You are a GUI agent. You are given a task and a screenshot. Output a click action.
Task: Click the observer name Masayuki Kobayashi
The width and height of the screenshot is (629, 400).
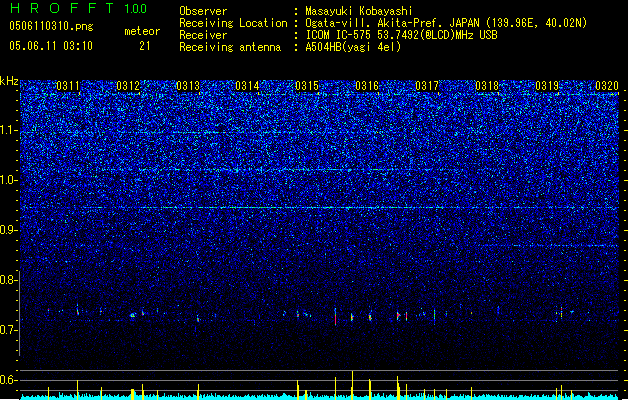[x=359, y=11]
